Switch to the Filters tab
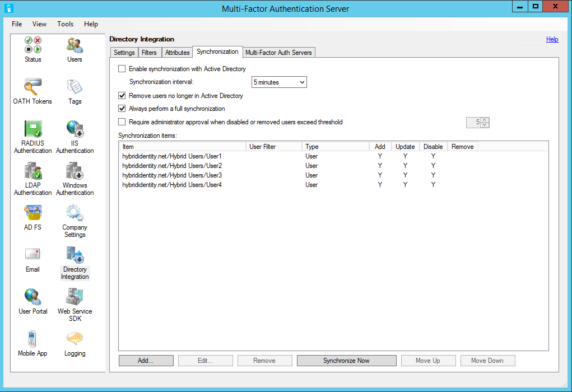Image resolution: width=572 pixels, height=392 pixels. [149, 53]
